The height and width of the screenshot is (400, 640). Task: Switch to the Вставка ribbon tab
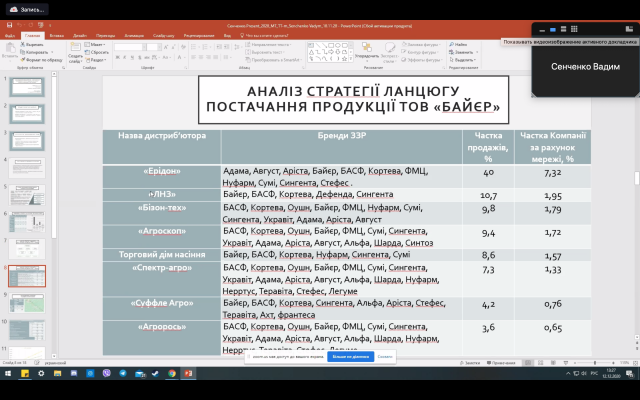coord(56,34)
